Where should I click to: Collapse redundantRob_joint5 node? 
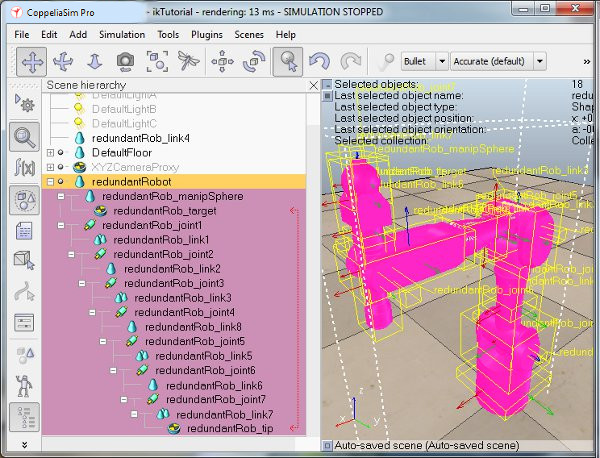[103, 341]
